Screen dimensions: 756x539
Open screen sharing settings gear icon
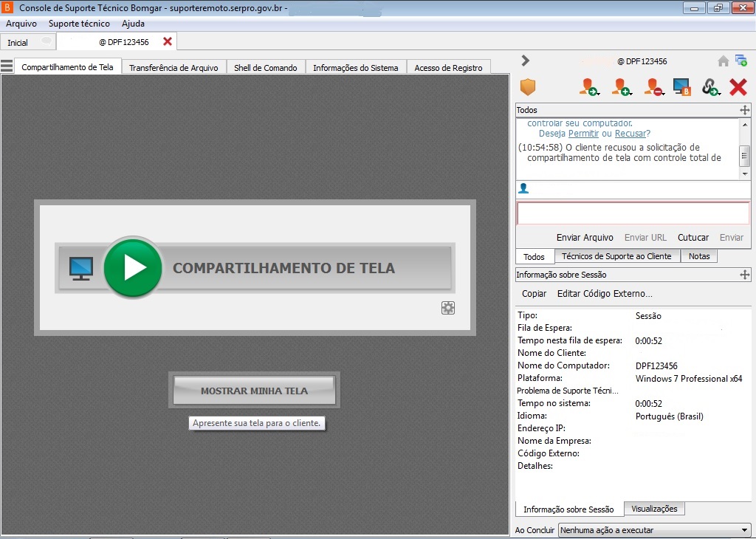[x=448, y=308]
